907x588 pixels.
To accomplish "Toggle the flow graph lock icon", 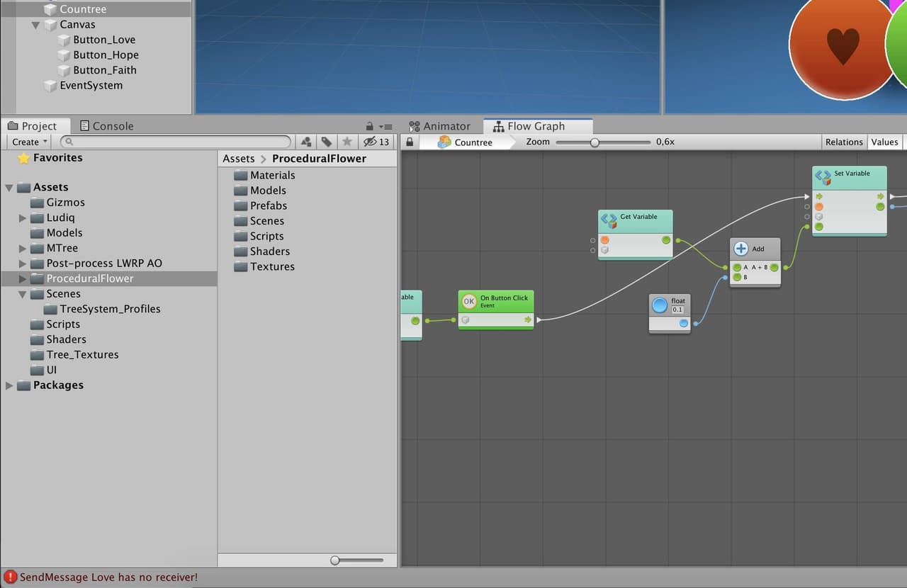I will tap(410, 142).
